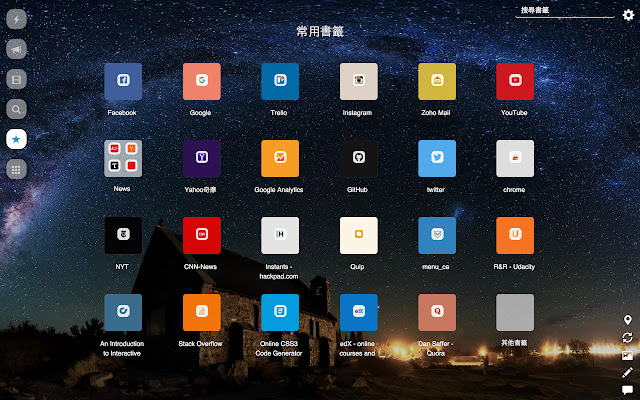The image size is (640, 400).
Task: Click the pencil edit icon
Action: pyautogui.click(x=627, y=372)
